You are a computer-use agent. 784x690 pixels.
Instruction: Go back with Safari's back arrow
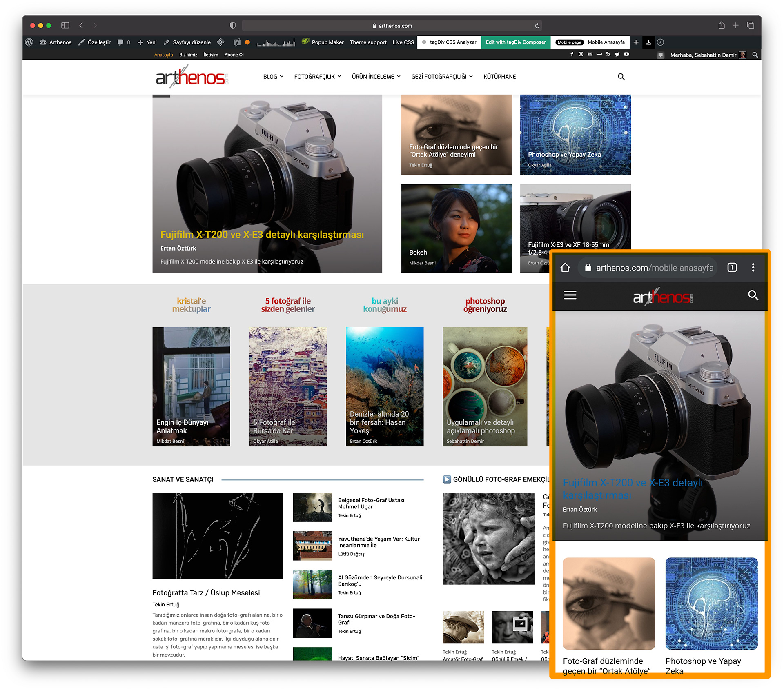(81, 25)
